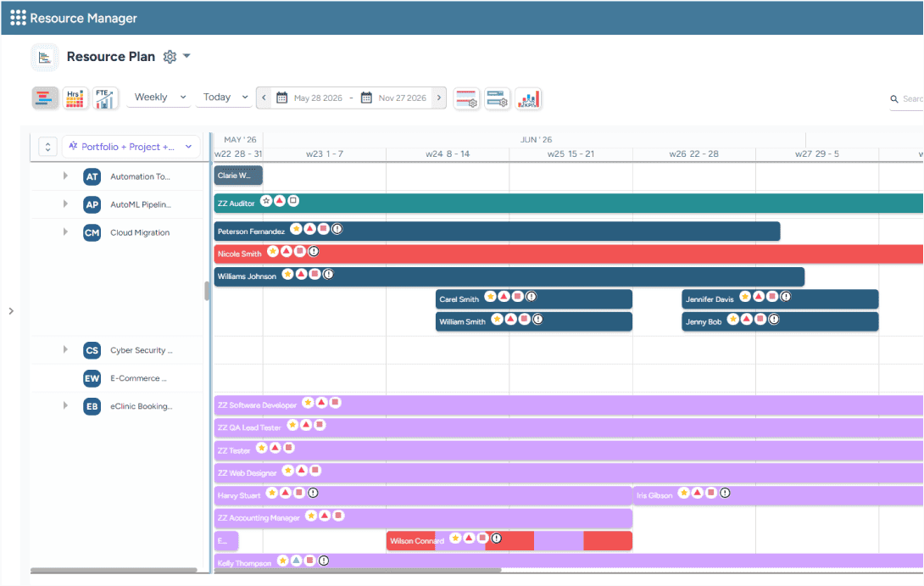Click the AP project avatar

tap(92, 204)
